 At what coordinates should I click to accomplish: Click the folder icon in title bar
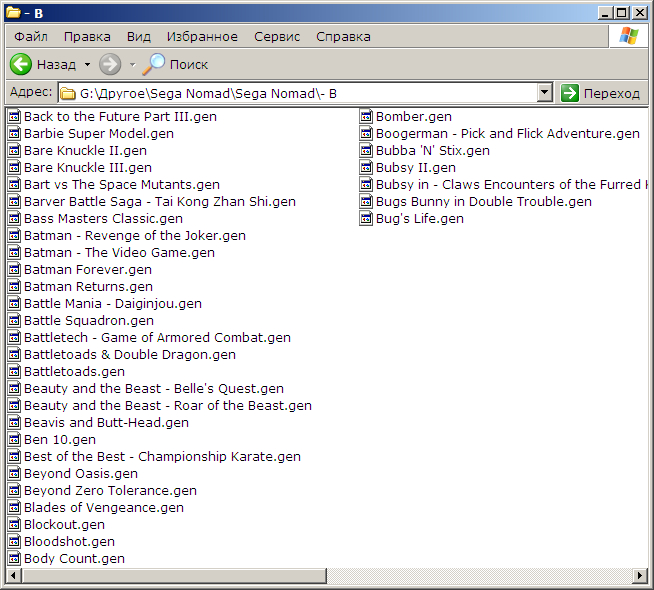coord(13,13)
